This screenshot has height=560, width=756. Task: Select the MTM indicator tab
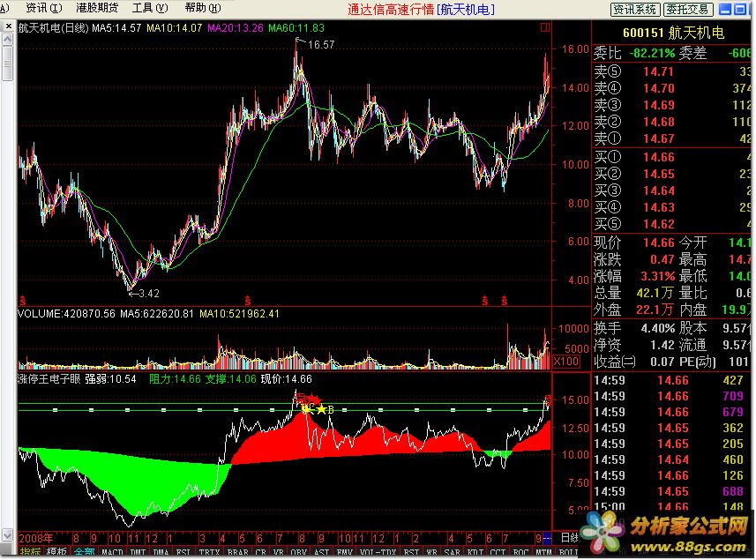point(543,552)
